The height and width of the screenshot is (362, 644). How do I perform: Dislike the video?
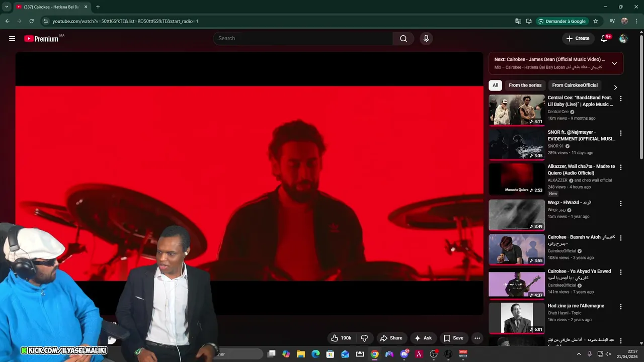(365, 338)
